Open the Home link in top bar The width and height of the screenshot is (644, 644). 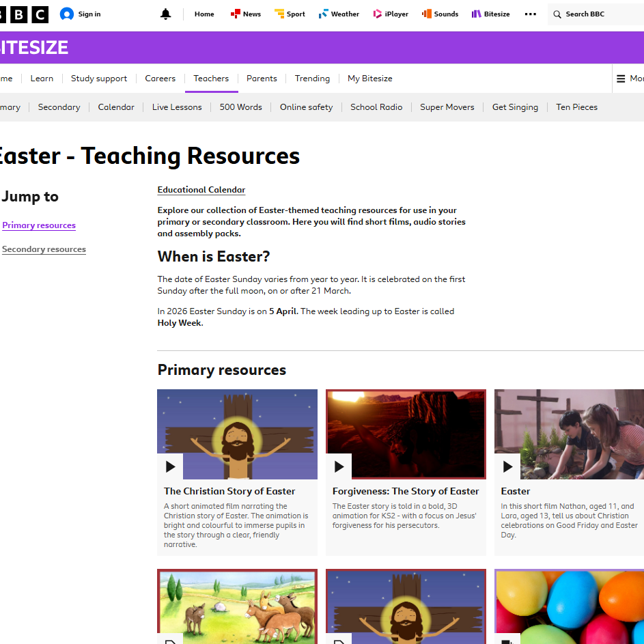click(x=204, y=14)
